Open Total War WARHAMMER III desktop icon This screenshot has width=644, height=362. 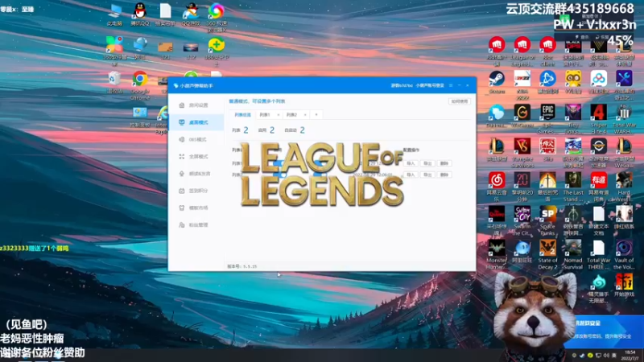tap(624, 118)
